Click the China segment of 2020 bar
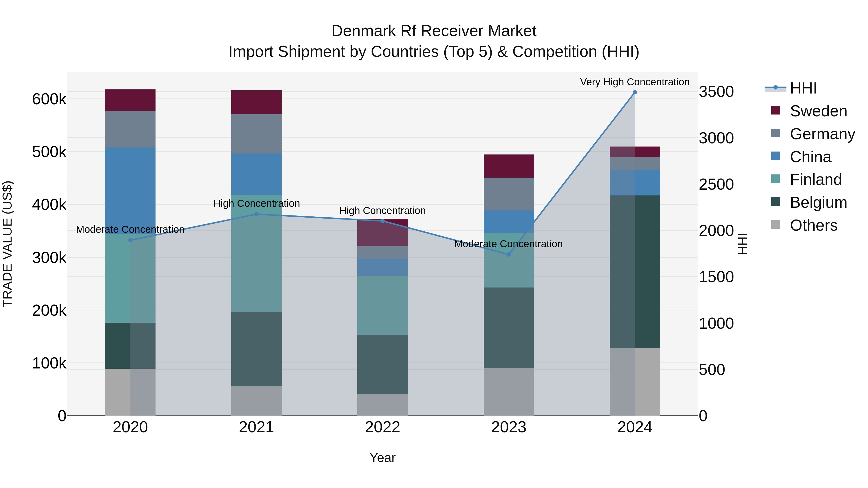Viewport: 868px width, 488px height. click(x=130, y=191)
